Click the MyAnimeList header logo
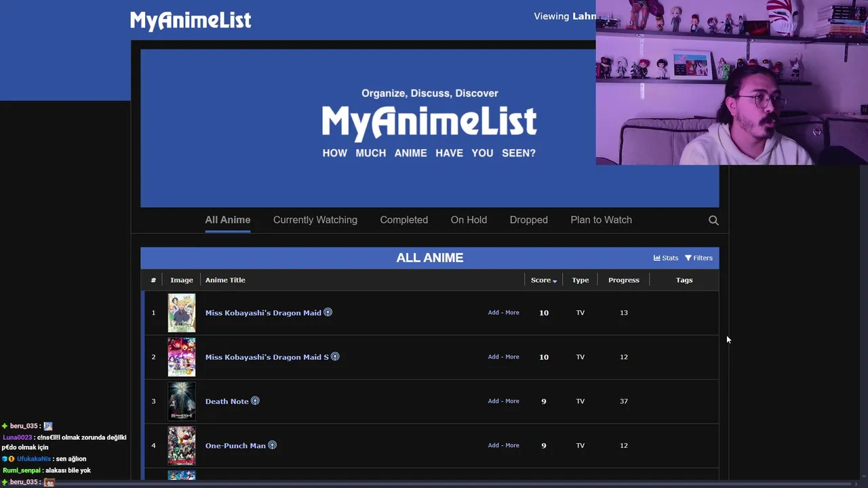This screenshot has width=868, height=488. 191,20
